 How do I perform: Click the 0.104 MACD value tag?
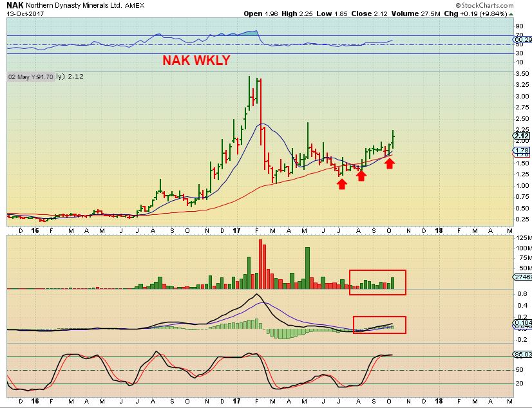523,322
